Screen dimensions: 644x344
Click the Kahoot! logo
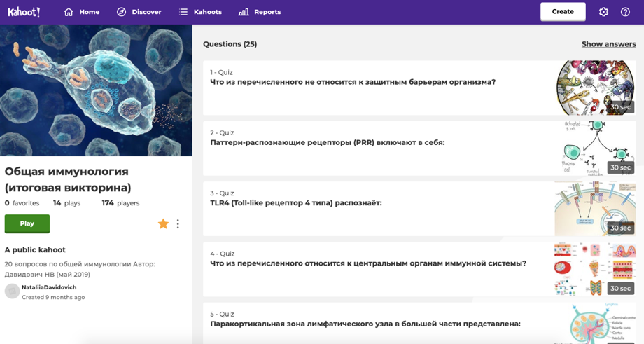(x=24, y=12)
